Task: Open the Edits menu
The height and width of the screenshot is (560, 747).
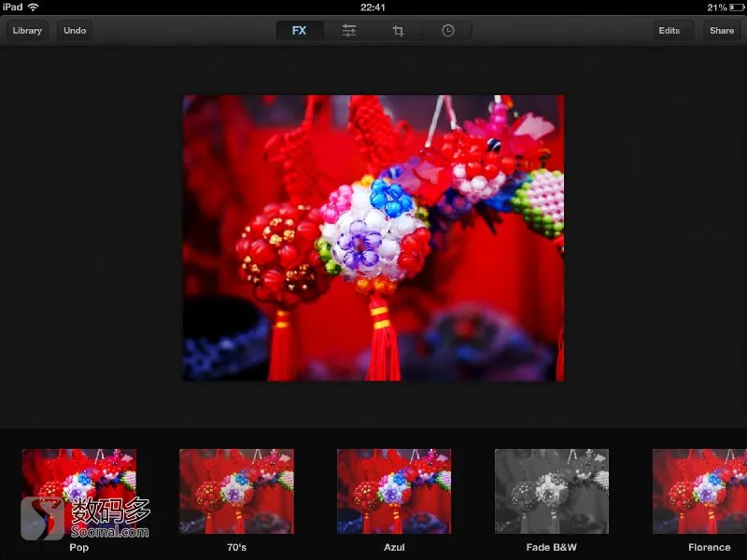Action: (x=673, y=31)
